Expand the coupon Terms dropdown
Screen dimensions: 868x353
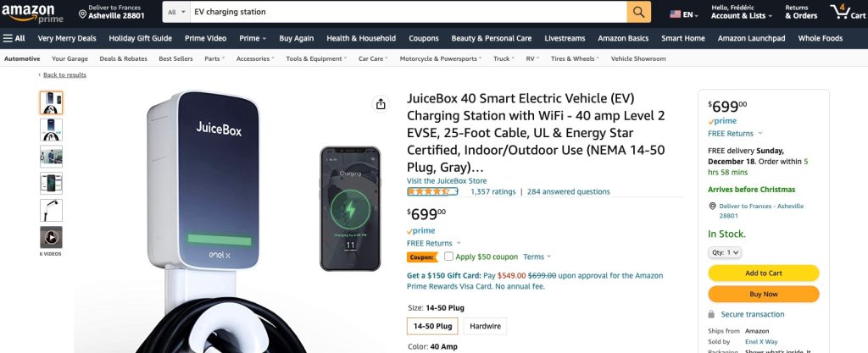click(x=536, y=256)
